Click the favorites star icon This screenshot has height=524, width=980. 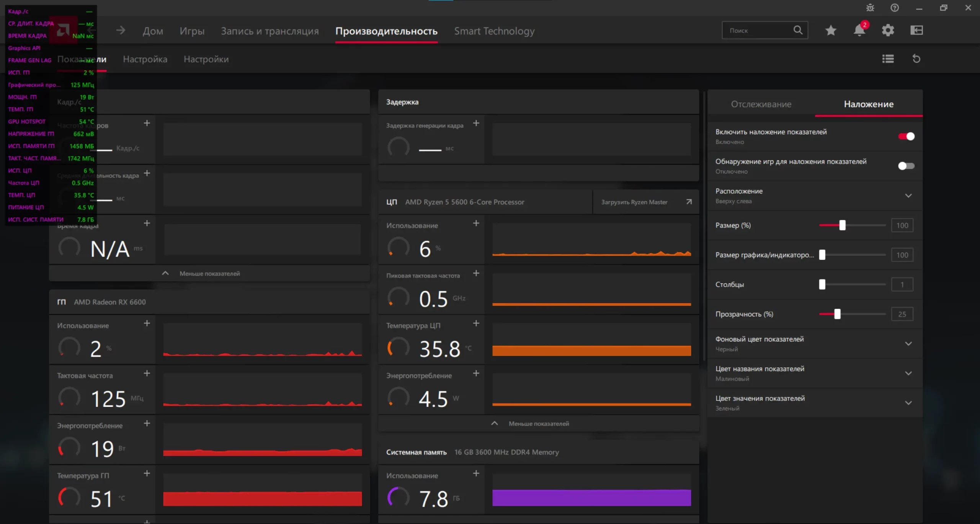click(x=830, y=30)
